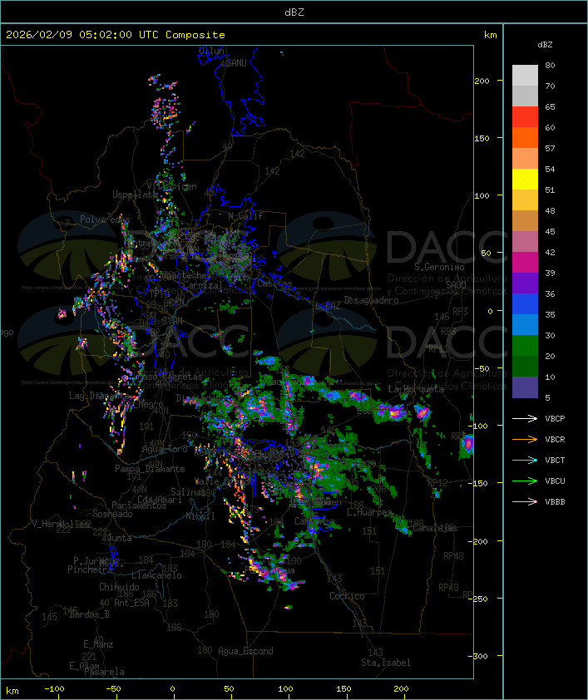
Task: Click the 'Uspallata' map label
Action: pos(135,195)
